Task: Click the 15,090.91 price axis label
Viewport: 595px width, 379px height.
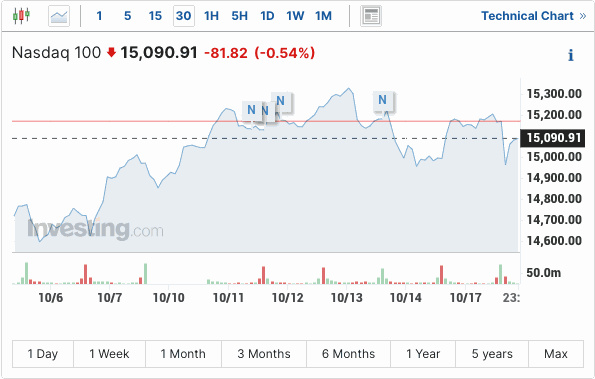Action: coord(553,138)
